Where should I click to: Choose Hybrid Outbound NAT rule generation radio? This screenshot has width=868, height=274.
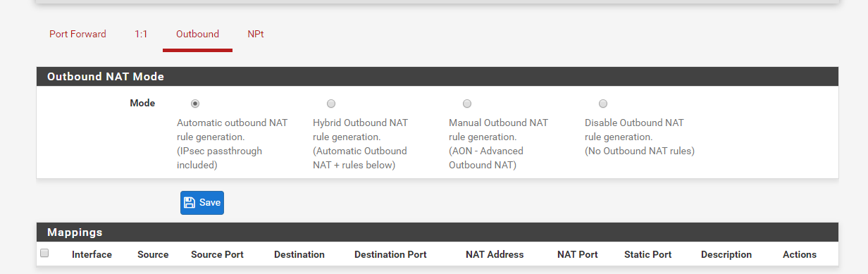point(331,104)
